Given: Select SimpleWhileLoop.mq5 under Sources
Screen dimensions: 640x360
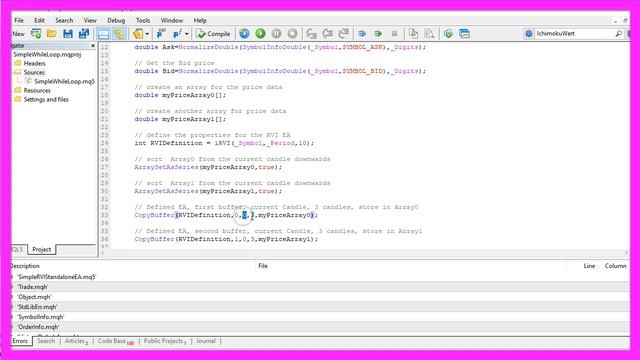Looking at the screenshot, I should pyautogui.click(x=64, y=81).
